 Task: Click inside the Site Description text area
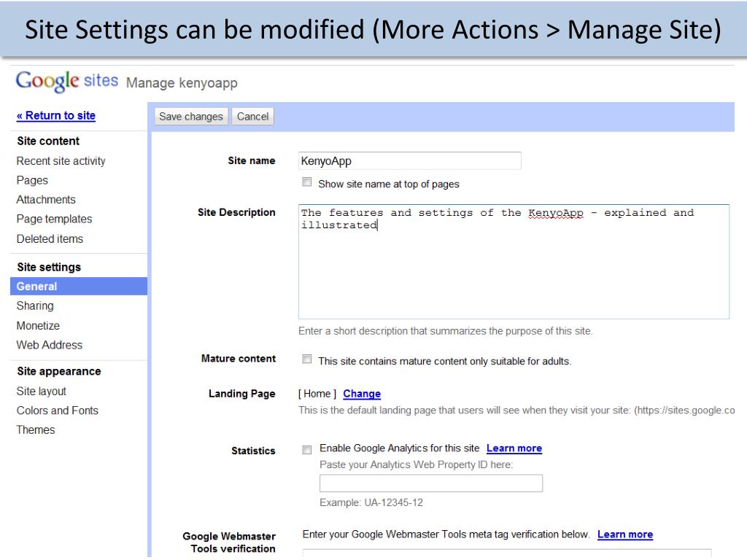click(x=514, y=262)
